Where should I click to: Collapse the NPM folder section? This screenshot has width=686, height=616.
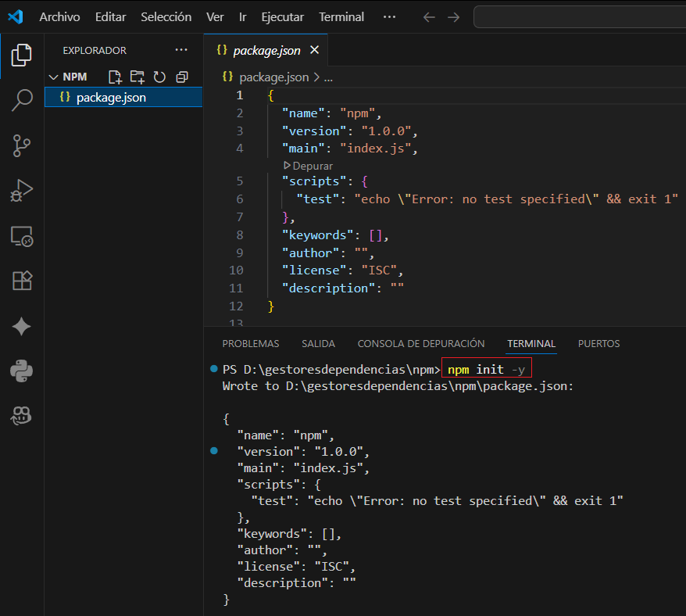pyautogui.click(x=54, y=77)
